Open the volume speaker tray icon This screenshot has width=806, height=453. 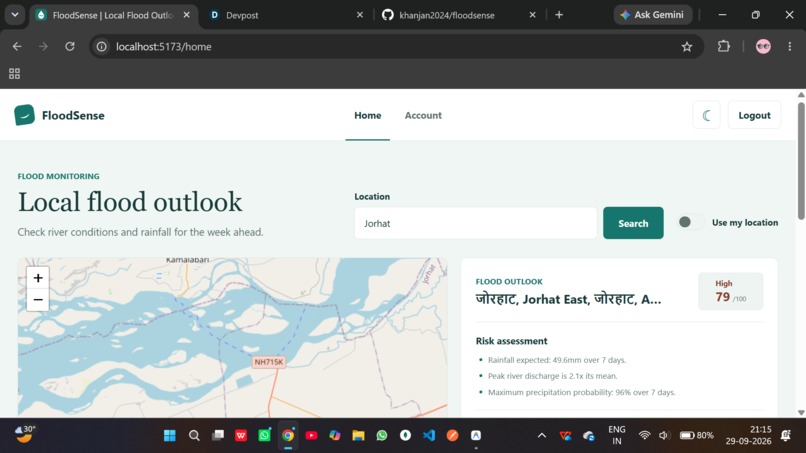point(664,436)
